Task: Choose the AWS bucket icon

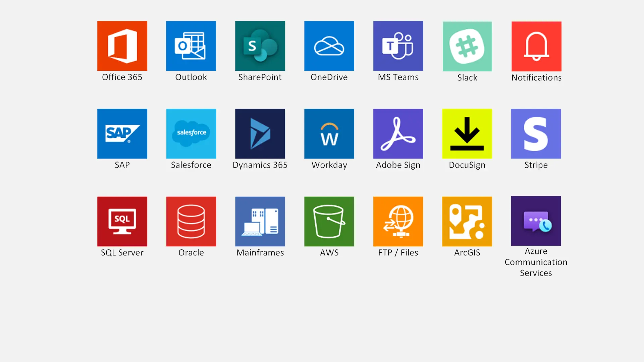Action: coord(329,222)
